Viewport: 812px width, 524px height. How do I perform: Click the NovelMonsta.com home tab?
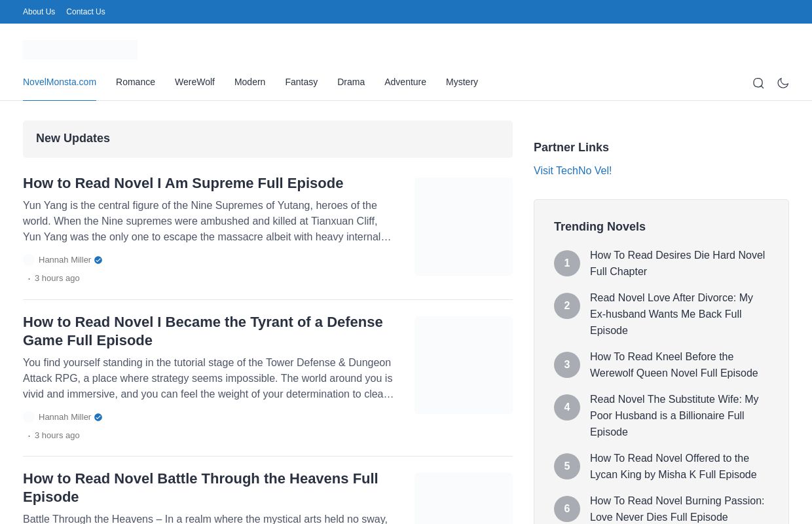60,82
